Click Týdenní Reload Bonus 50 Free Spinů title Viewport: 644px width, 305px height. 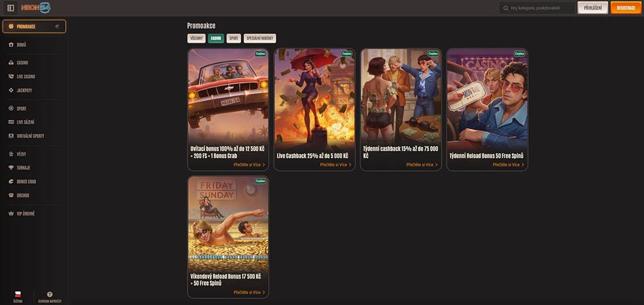[x=486, y=156]
